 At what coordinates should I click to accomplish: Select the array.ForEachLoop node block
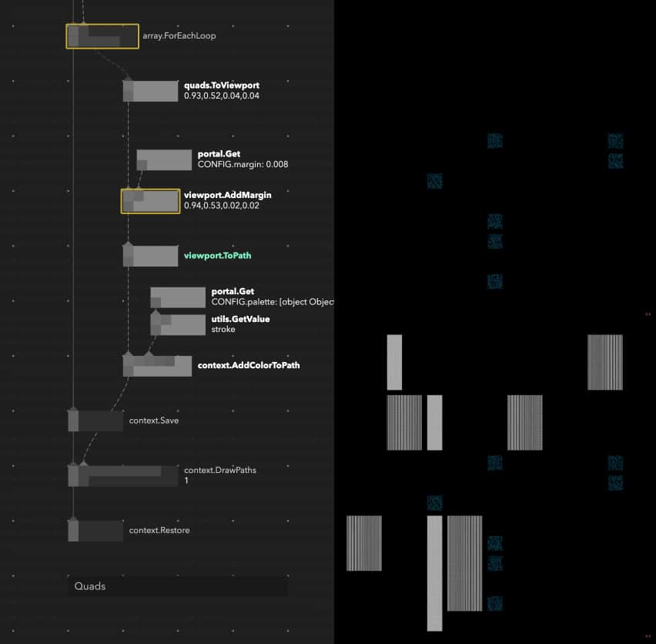tap(102, 36)
